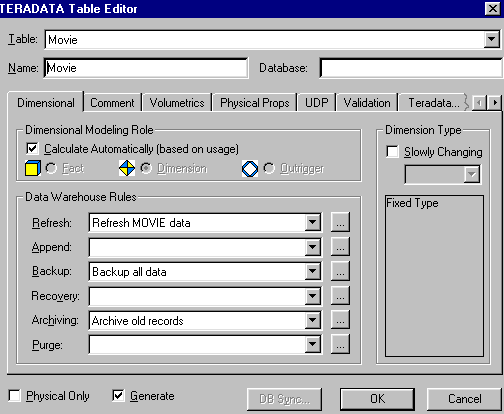Viewport: 504px width, 414px height.
Task: Select the Outrigger radio button
Action: tap(269, 168)
